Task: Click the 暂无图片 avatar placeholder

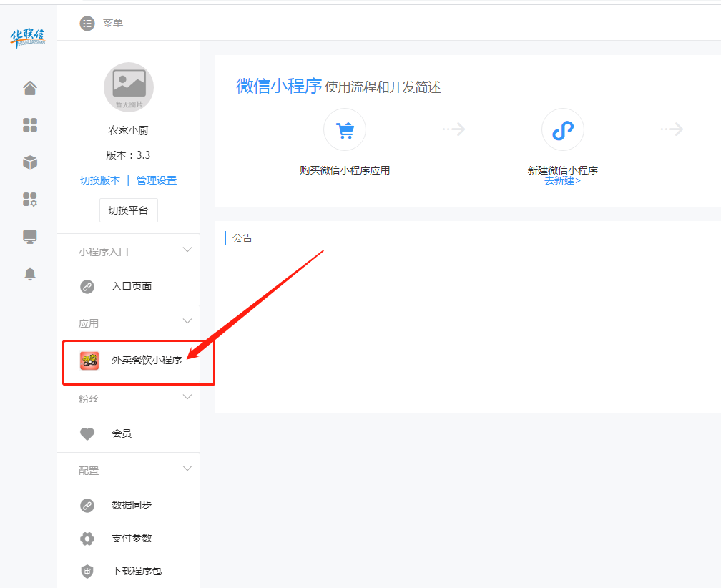Action: tap(129, 87)
